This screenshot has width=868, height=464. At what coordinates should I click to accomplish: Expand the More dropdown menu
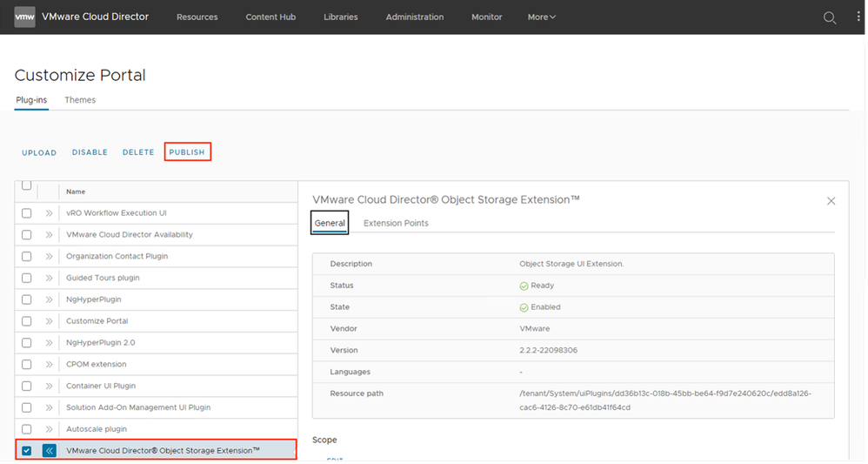[541, 17]
